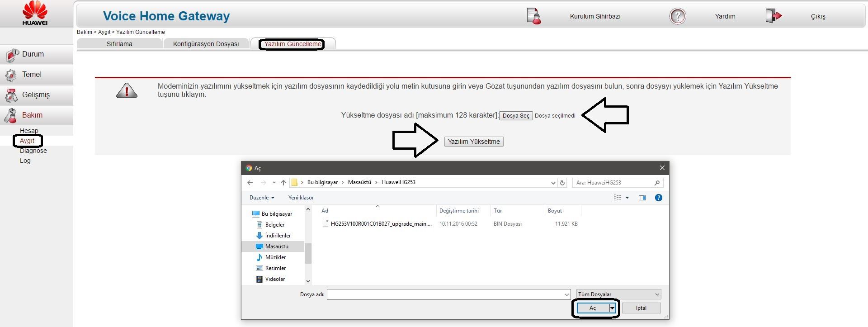Open the Tüm Dosyalar file type dropdown
Viewport: 868px width, 327px height.
[x=619, y=294]
